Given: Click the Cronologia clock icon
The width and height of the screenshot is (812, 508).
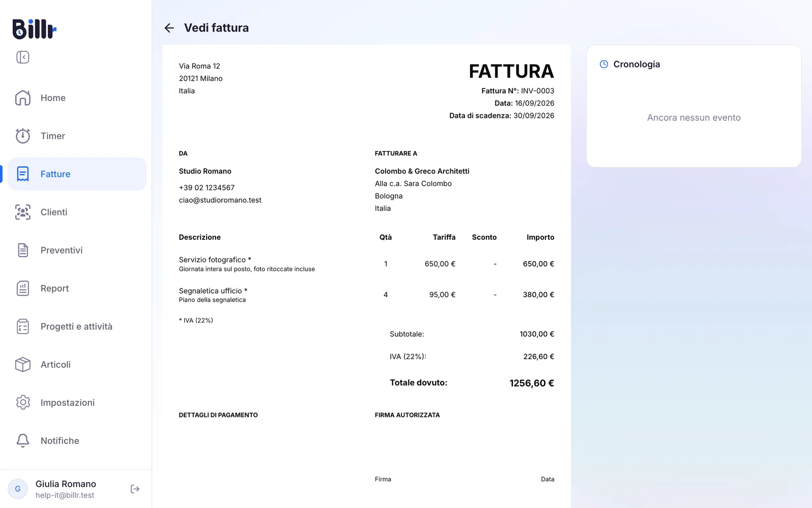Looking at the screenshot, I should click(604, 64).
